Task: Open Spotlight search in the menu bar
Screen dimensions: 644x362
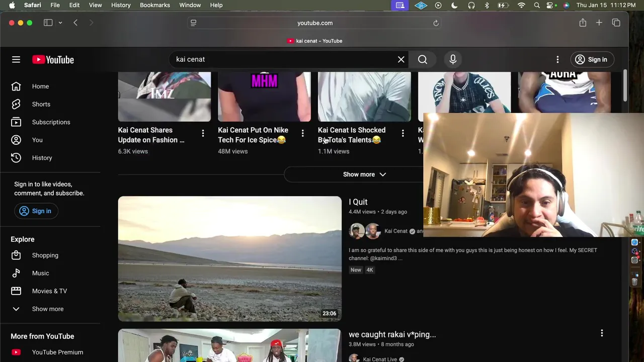Action: point(537,5)
